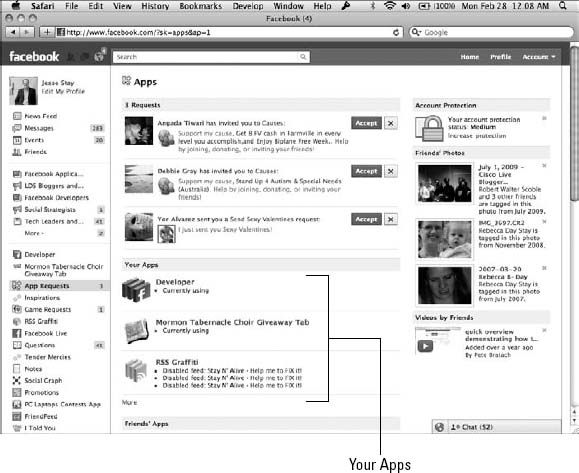Click the search magnifier icon in Facebook search
Image resolution: width=579 pixels, height=473 pixels.
point(303,57)
